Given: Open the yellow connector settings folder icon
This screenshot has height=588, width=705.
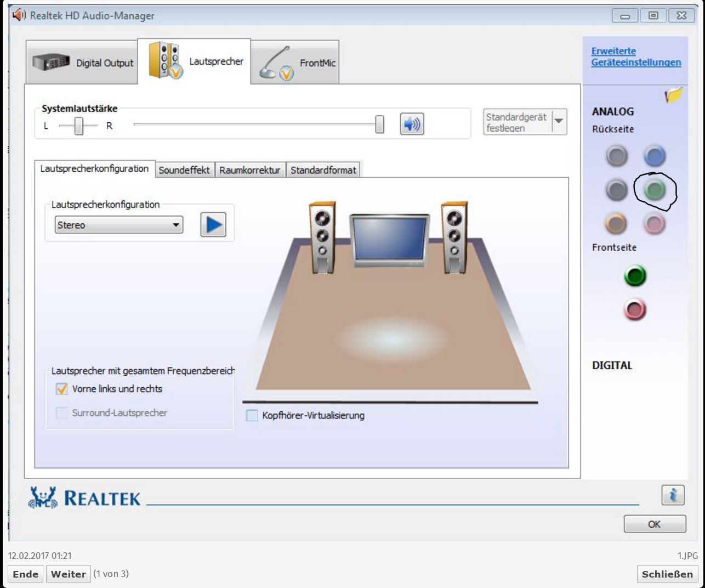Looking at the screenshot, I should pyautogui.click(x=673, y=95).
